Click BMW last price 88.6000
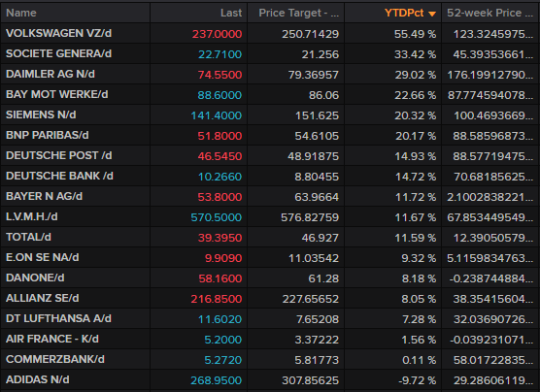 (219, 95)
